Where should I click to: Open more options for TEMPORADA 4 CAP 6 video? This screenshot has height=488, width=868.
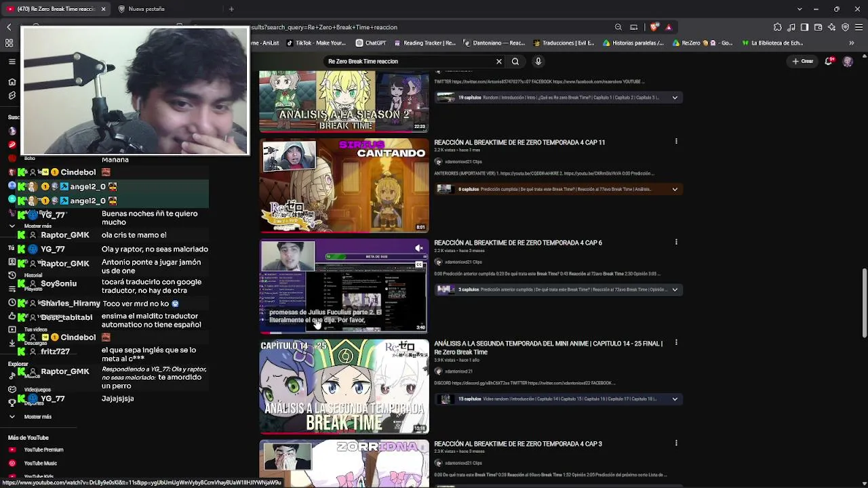point(676,242)
